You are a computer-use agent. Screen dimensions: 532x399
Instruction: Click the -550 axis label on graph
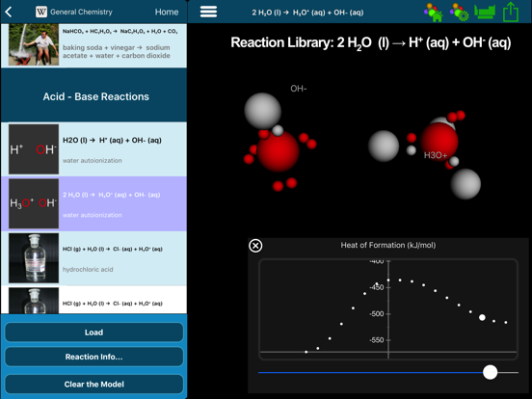click(377, 340)
